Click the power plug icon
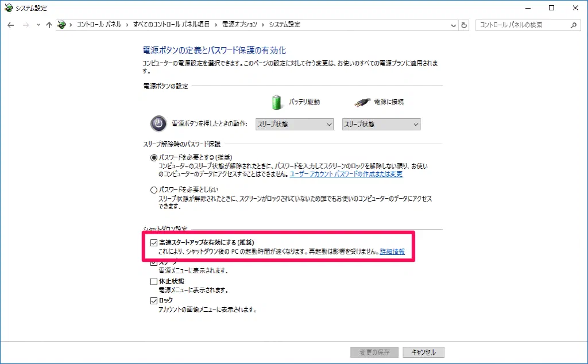588x364 pixels. (362, 102)
